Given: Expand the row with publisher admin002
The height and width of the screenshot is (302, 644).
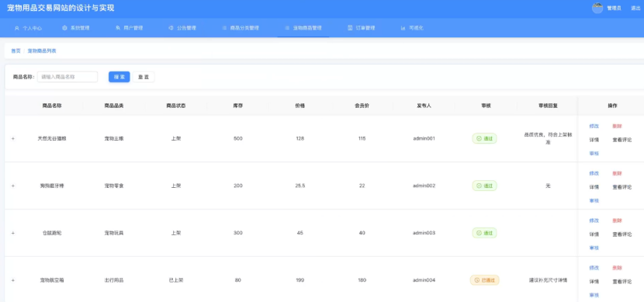Looking at the screenshot, I should point(12,186).
